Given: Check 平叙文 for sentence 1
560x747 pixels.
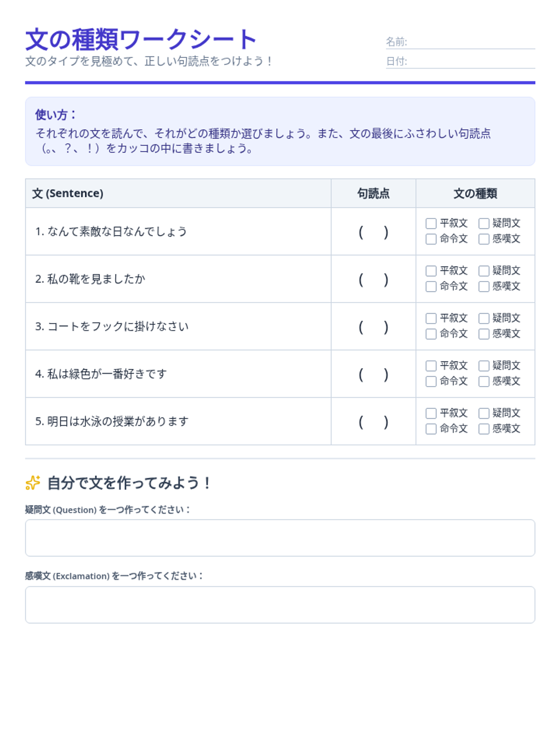Looking at the screenshot, I should point(431,224).
